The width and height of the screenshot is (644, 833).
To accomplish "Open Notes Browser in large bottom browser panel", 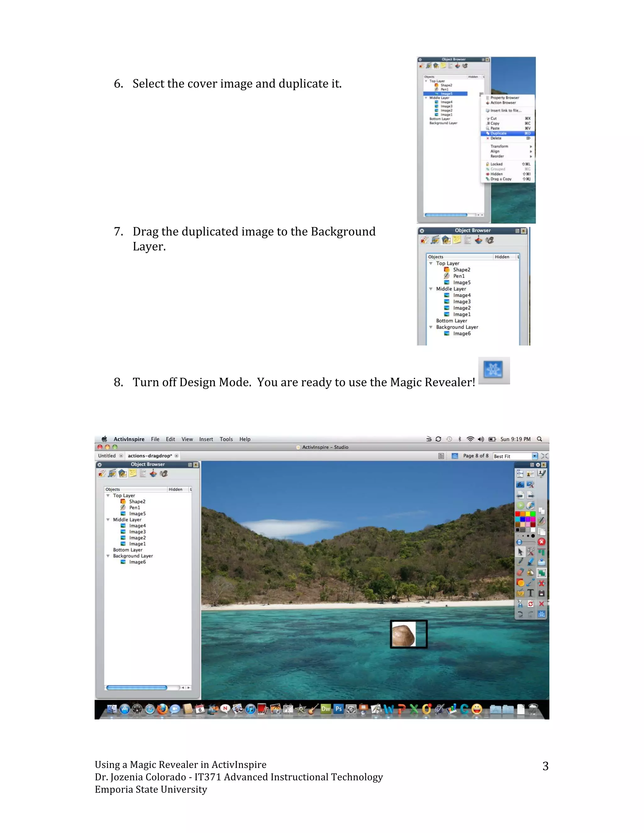I will [132, 474].
